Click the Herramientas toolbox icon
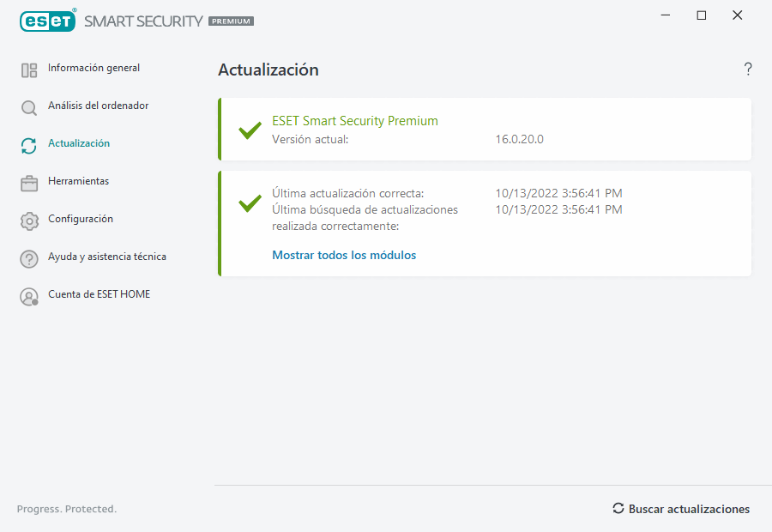Image resolution: width=772 pixels, height=532 pixels. coord(29,184)
